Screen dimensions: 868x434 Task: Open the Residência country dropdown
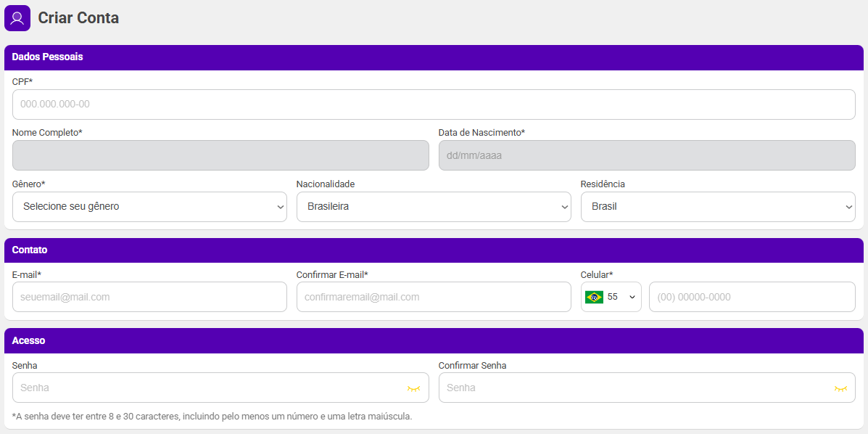tap(717, 207)
